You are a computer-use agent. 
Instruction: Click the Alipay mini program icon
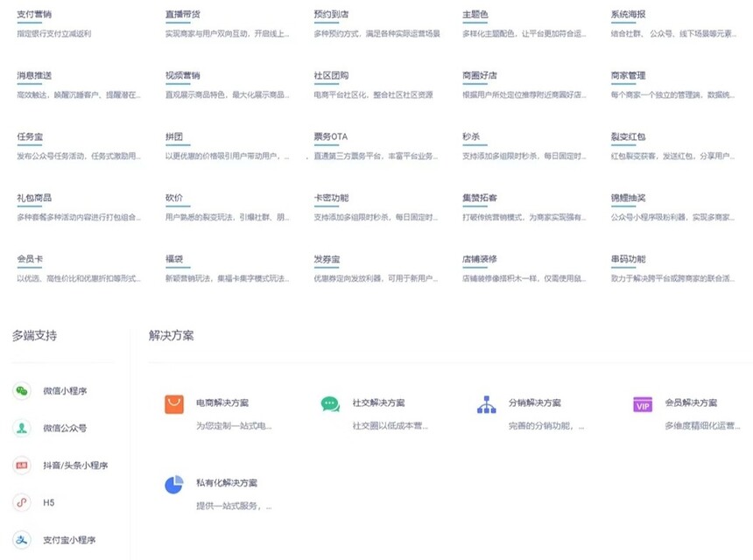click(x=21, y=539)
